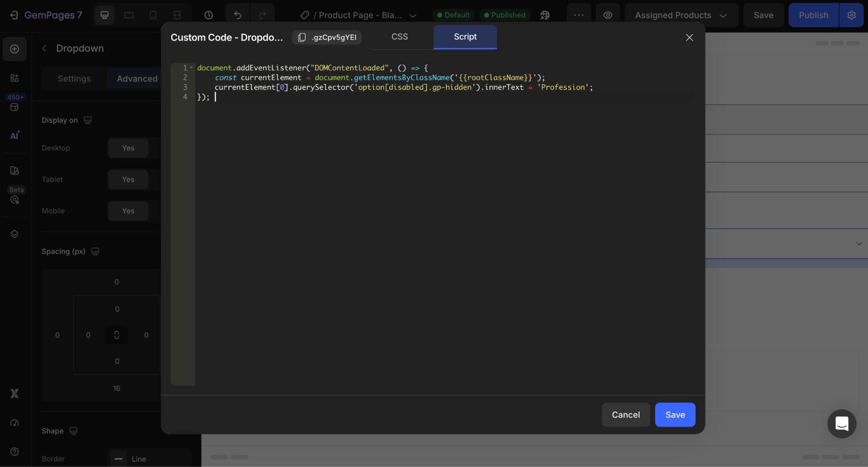The image size is (868, 467).
Task: Collapse code fold arrow on line 1
Action: click(191, 68)
